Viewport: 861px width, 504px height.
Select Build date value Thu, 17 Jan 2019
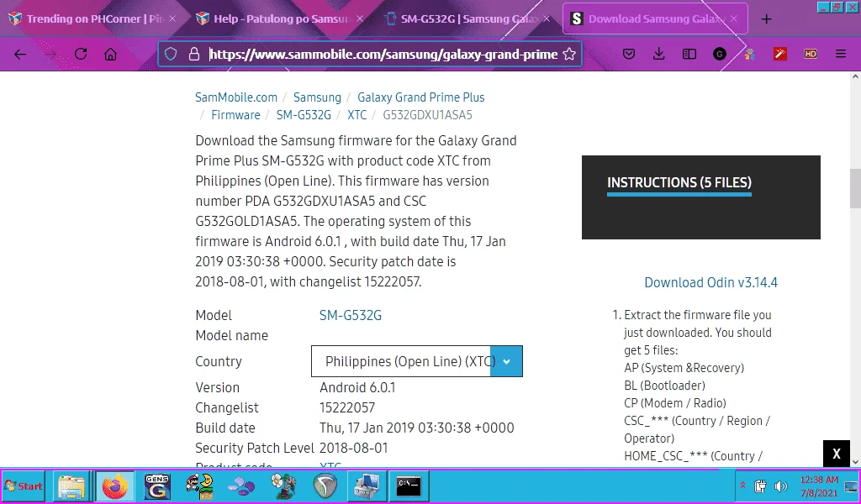417,428
